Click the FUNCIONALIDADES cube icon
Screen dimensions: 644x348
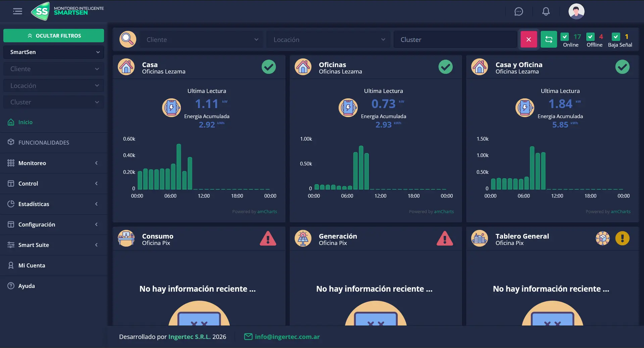click(11, 142)
